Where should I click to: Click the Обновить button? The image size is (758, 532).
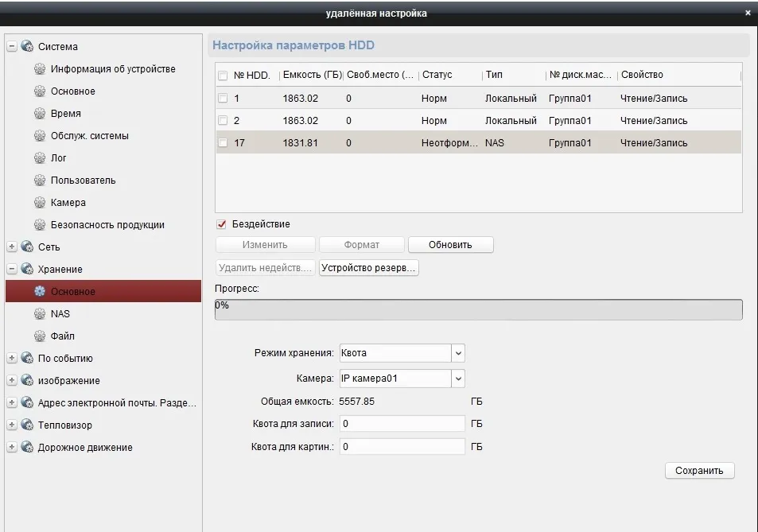(x=450, y=245)
